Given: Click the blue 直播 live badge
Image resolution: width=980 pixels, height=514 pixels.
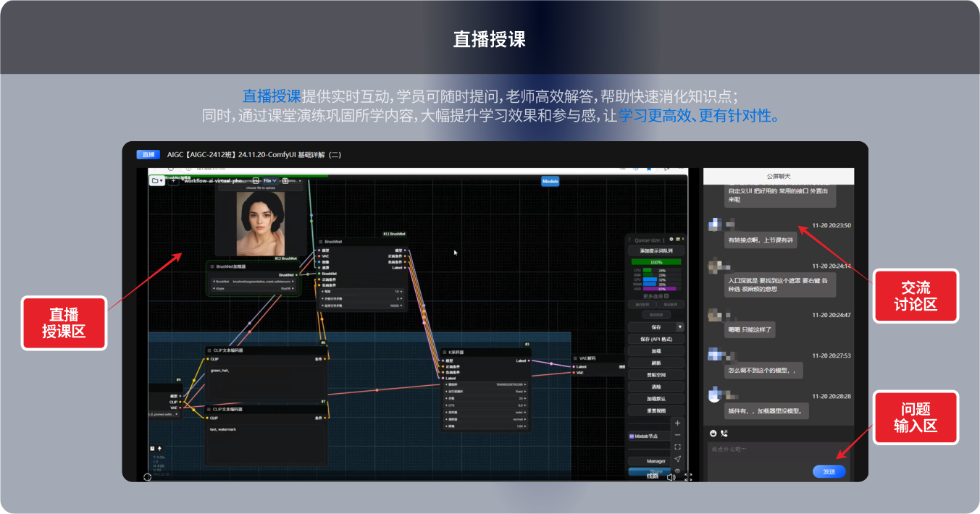Looking at the screenshot, I should 148,154.
